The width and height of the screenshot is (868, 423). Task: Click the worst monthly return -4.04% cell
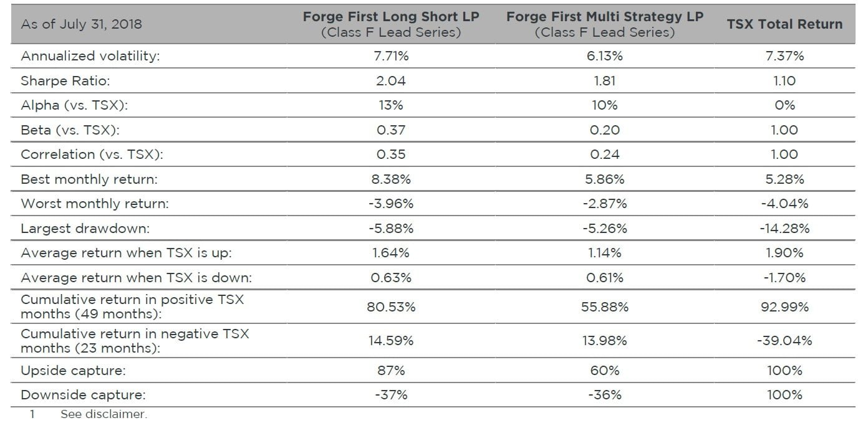click(784, 204)
